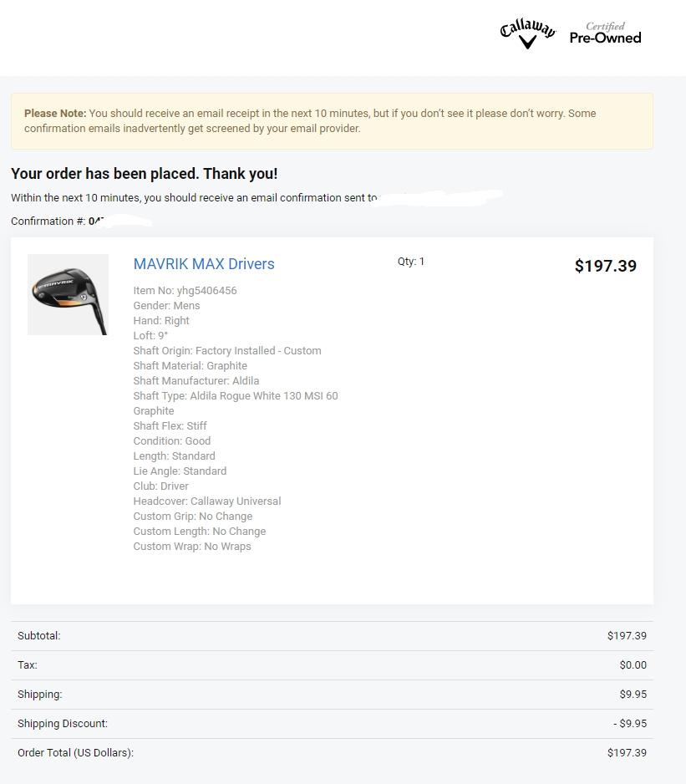This screenshot has height=784, width=686.
Task: Click the Please Note email receipt banner
Action: click(x=332, y=121)
